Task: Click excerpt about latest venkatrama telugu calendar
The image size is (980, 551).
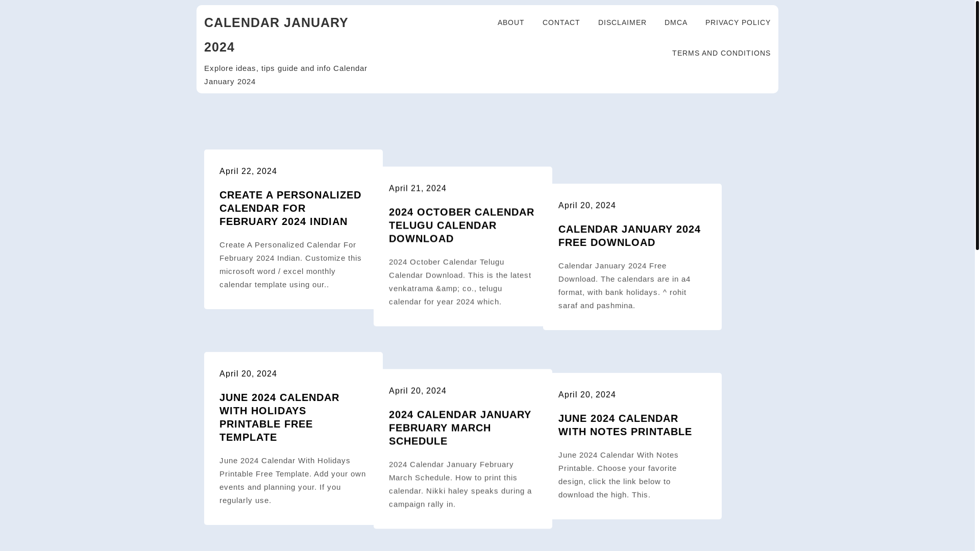Action: tap(460, 282)
